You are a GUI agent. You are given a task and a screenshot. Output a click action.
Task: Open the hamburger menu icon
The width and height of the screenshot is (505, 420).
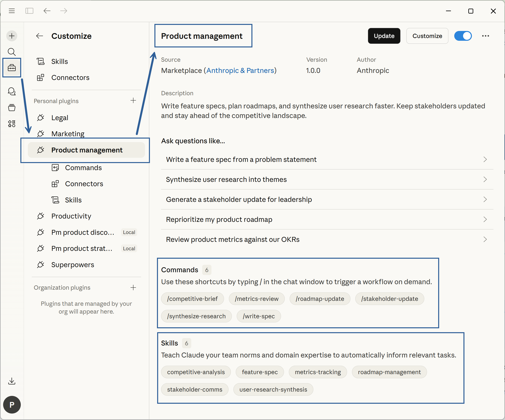[12, 11]
